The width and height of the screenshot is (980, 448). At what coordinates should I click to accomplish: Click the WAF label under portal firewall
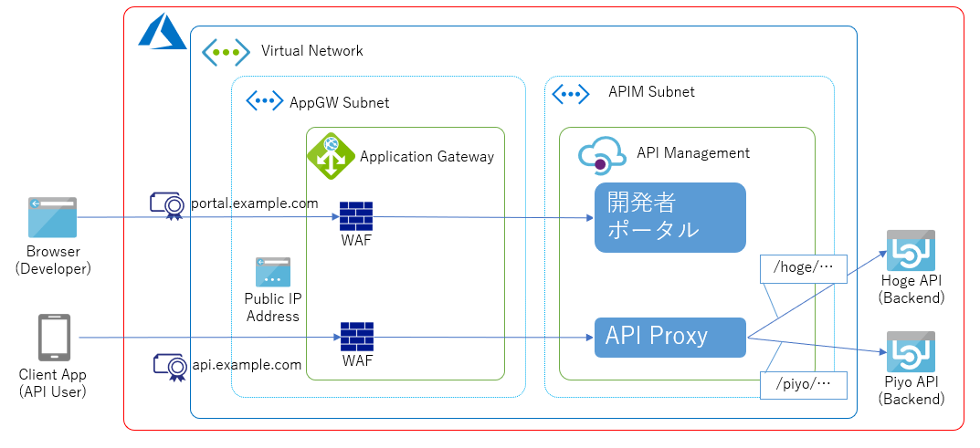tap(356, 240)
